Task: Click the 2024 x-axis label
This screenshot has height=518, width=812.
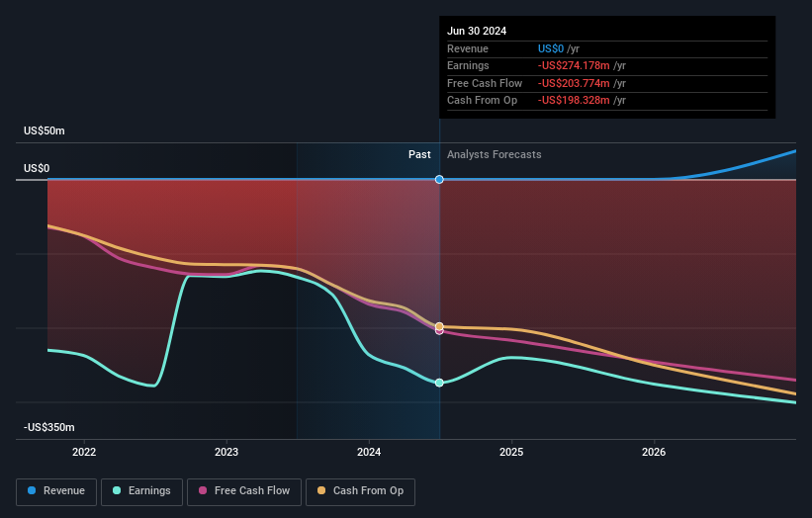Action: 369,453
